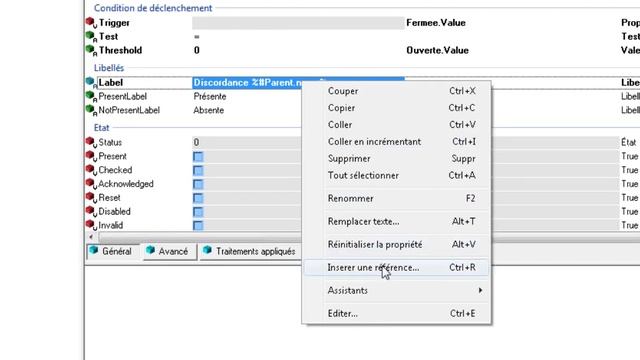Click the red cube icon beside Disabled
Image resolution: width=640 pixels, height=360 pixels.
[x=90, y=211]
